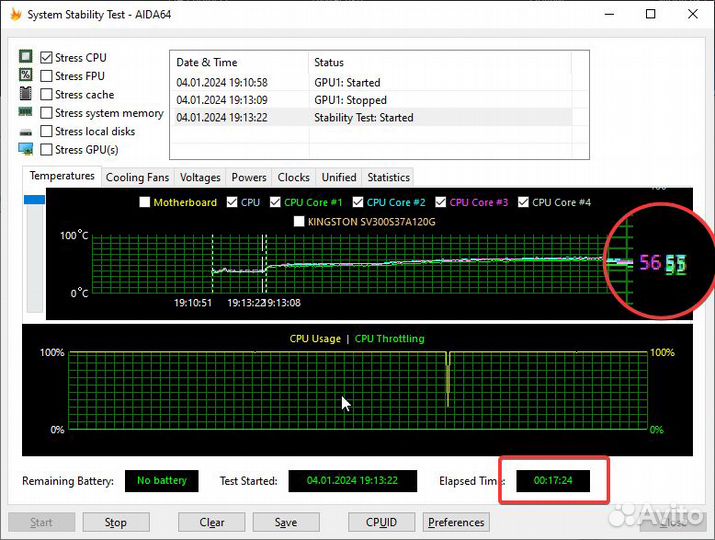Screen dimensions: 715x540
Task: Click the RAM module icon beside system memory
Action: 26,113
